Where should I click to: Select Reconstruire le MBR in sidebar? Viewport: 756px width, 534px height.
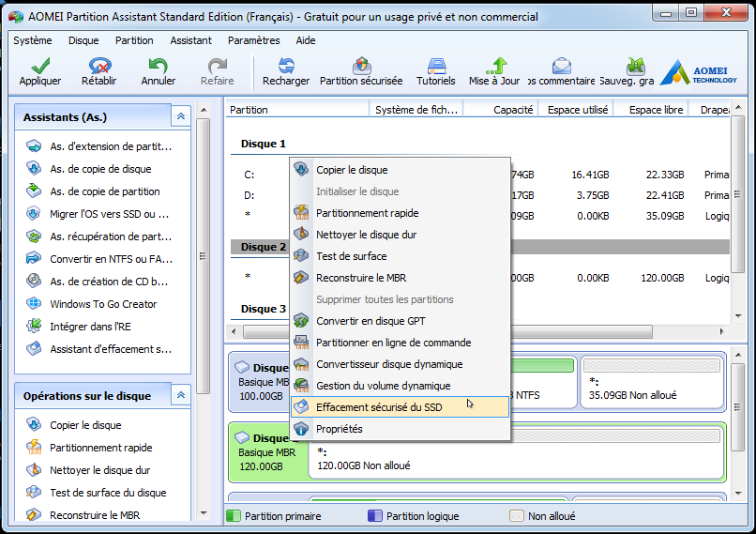click(83, 514)
